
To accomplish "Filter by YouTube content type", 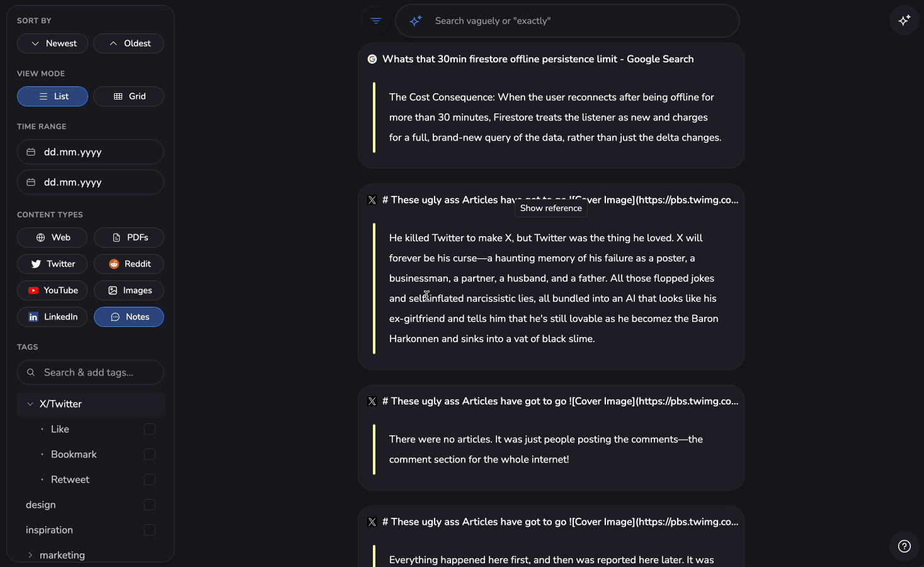I will (52, 290).
